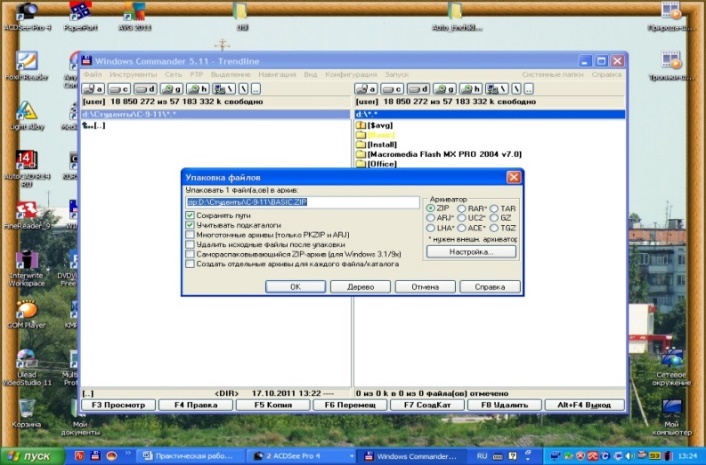Open the Interwrite Workspace desktop shortcut
Image resolution: width=706 pixels, height=465 pixels.
point(27,268)
